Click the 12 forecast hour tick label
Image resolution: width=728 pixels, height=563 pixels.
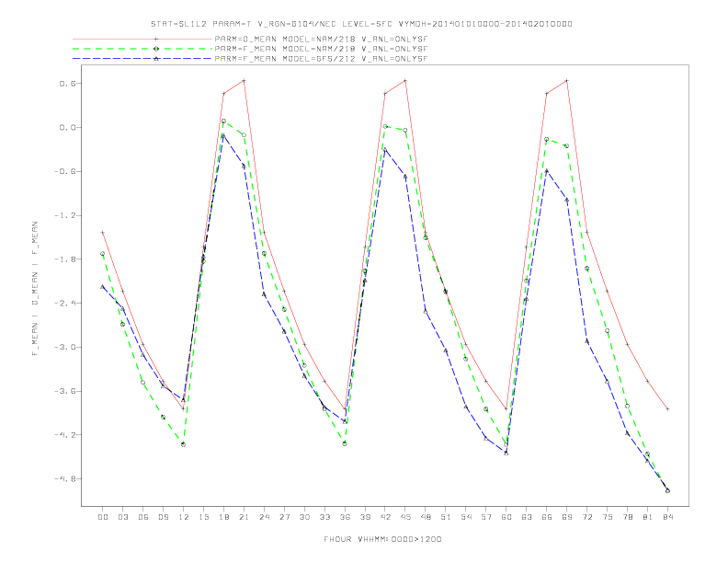184,517
